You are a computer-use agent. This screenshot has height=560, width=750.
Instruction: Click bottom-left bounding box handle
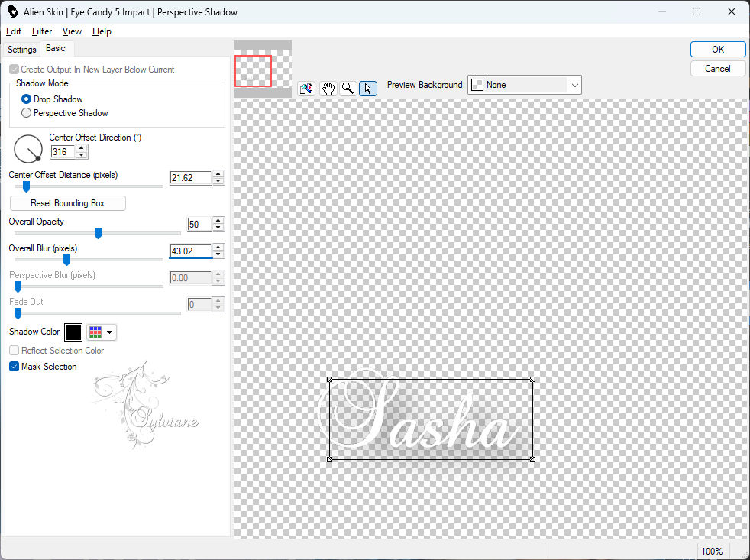tap(330, 459)
